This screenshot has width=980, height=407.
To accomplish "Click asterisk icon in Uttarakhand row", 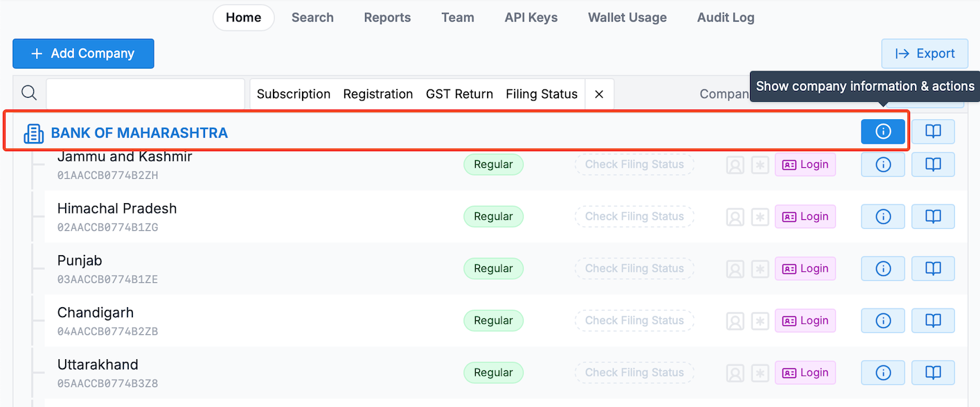I will click(760, 372).
